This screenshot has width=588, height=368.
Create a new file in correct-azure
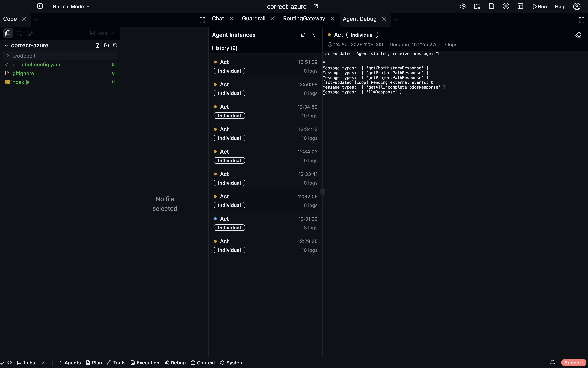point(97,45)
